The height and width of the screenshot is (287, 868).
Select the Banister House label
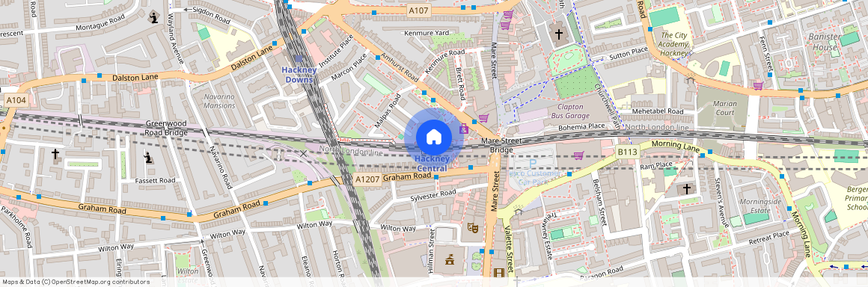pyautogui.click(x=824, y=42)
